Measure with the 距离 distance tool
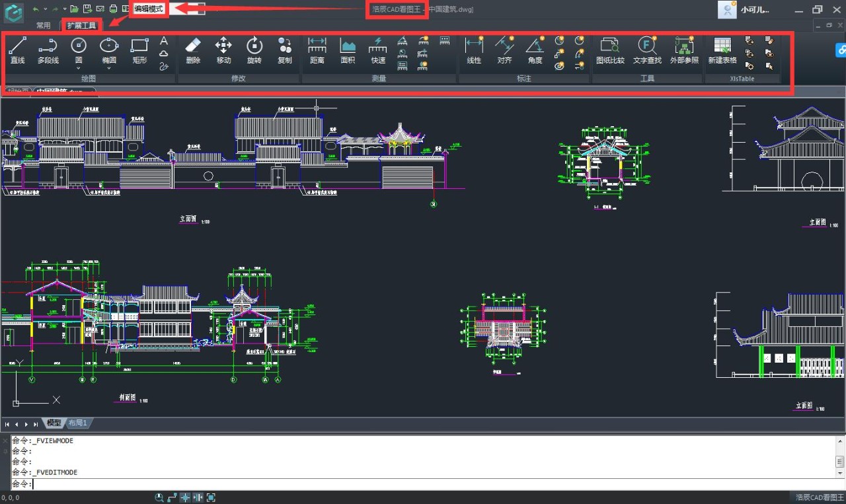 [x=317, y=50]
